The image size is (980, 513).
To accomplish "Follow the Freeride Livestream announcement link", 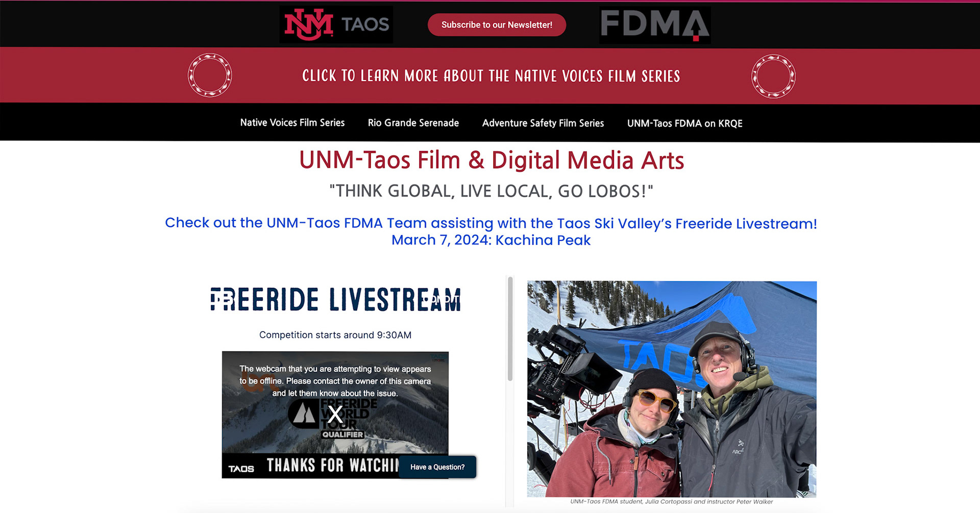I will tap(491, 223).
